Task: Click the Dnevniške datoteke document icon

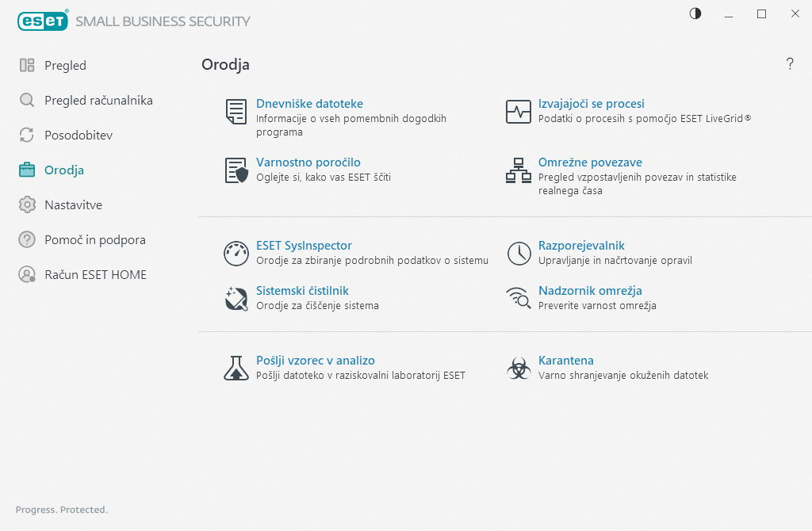Action: 236,112
